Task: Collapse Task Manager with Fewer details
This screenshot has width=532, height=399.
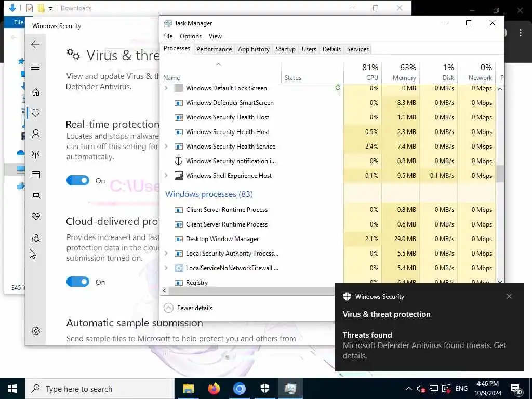Action: (188, 308)
